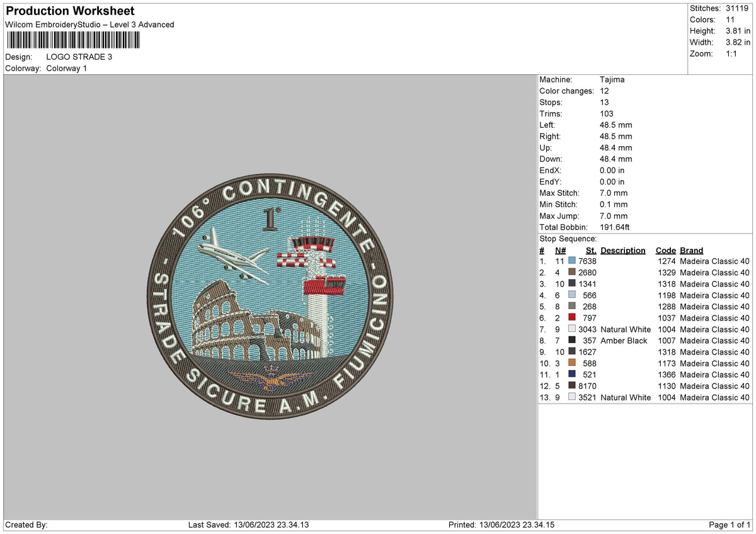Click the 'Printed: 13/06/2023 23.34.15' footer text
Screen dimensions: 756x534
pyautogui.click(x=501, y=525)
